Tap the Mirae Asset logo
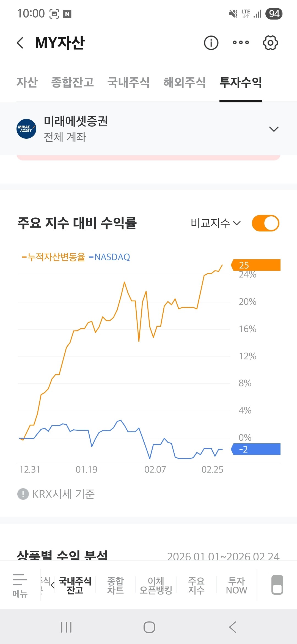Viewport: 297px width, 644px height. point(26,129)
